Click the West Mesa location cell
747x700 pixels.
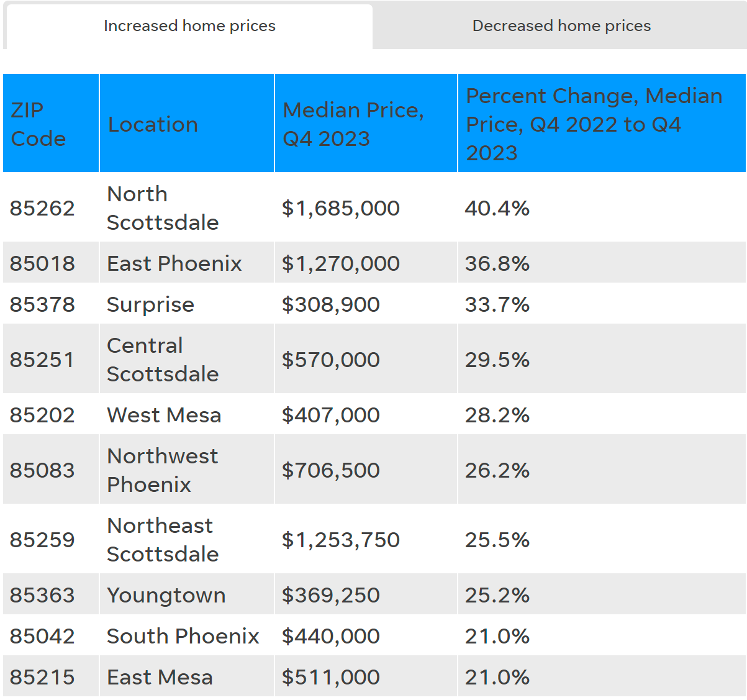click(x=164, y=415)
